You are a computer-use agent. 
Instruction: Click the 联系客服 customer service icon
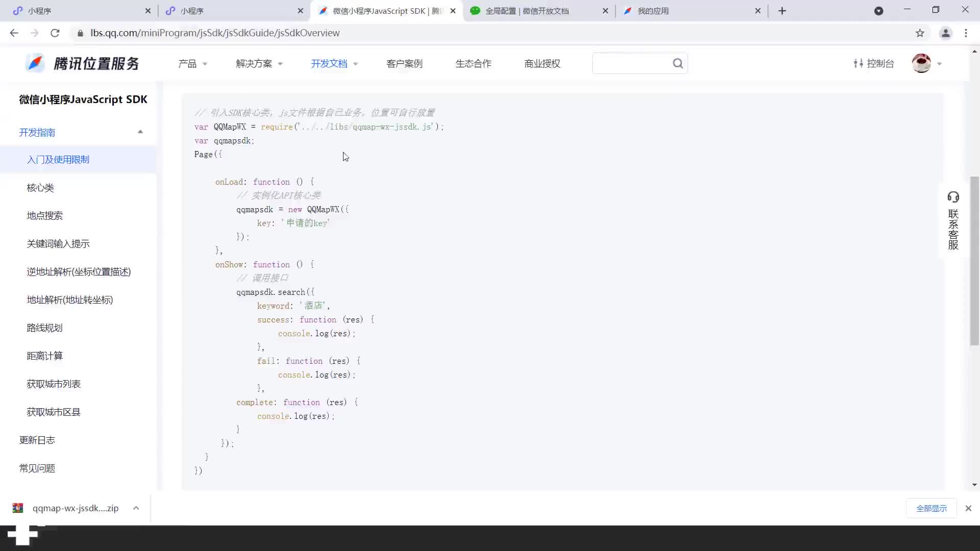pos(954,220)
